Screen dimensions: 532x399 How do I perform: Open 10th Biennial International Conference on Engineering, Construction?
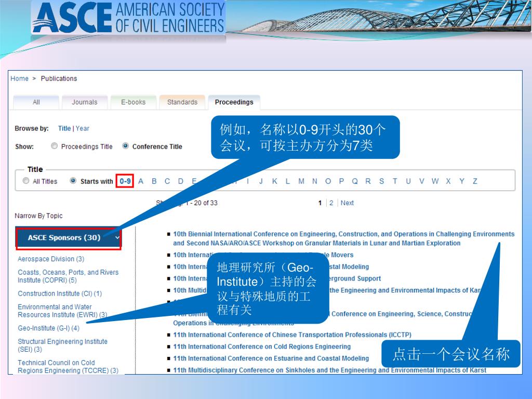(x=344, y=238)
